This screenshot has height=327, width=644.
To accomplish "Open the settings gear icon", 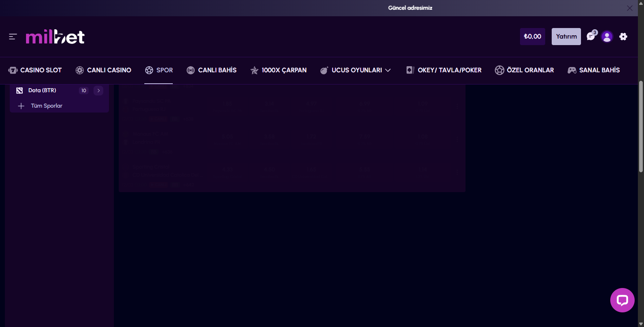I will [x=623, y=37].
